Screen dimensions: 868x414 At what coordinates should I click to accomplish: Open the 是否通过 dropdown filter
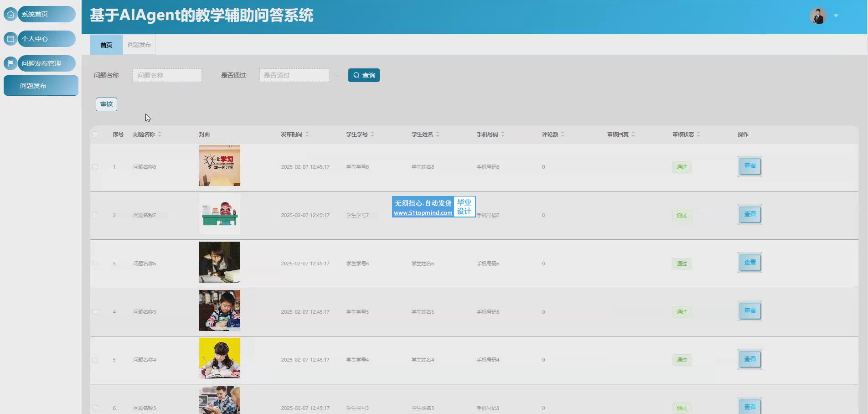point(294,75)
